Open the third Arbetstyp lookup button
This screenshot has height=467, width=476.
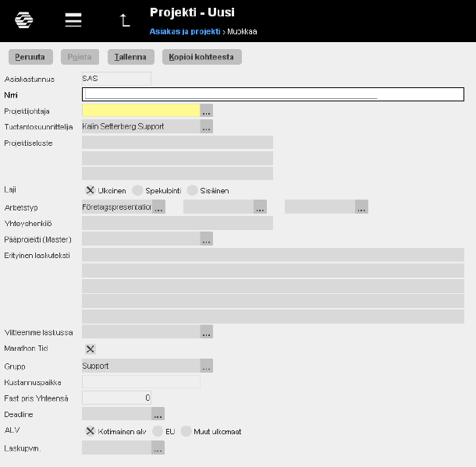(361, 207)
